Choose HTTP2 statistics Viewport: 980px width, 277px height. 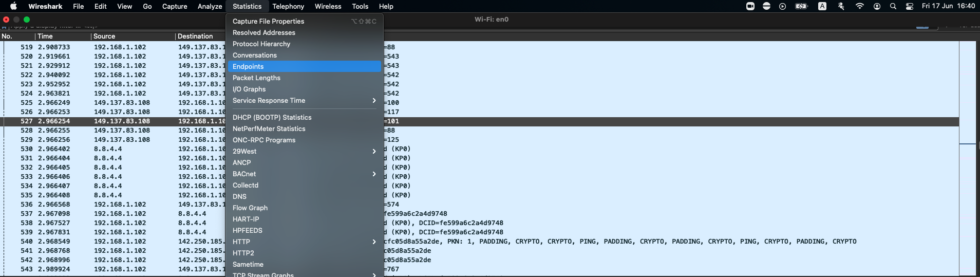[x=304, y=253]
